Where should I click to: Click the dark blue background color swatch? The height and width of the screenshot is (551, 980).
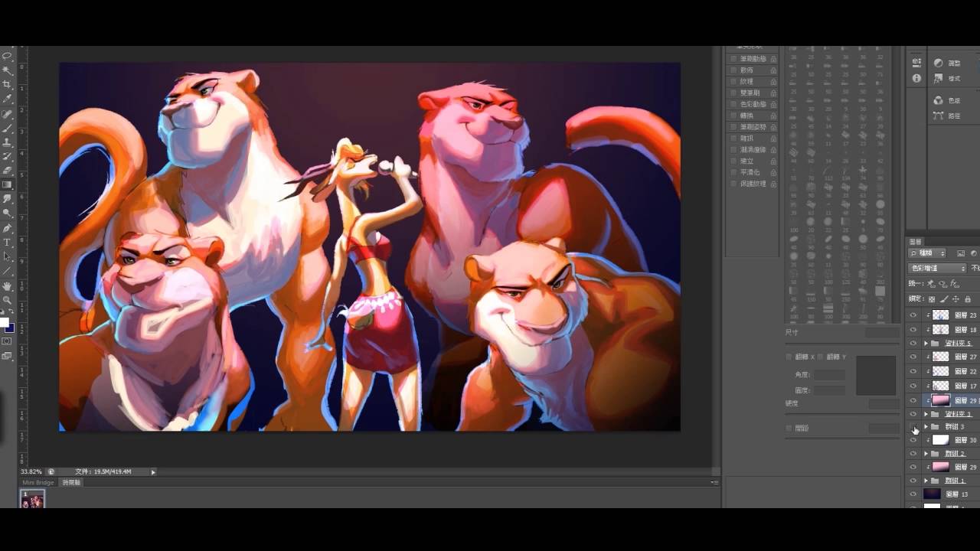tap(9, 328)
